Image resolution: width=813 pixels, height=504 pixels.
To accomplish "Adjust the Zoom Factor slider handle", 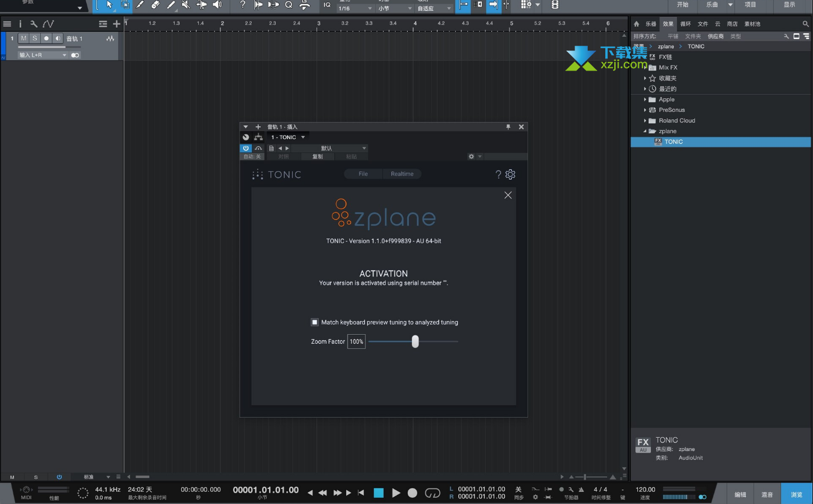I will pyautogui.click(x=415, y=341).
